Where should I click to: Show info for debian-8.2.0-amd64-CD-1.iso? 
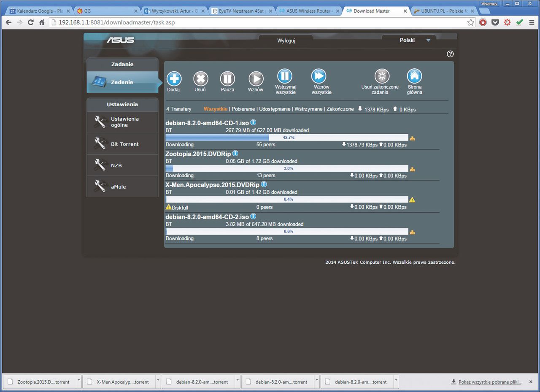(253, 122)
